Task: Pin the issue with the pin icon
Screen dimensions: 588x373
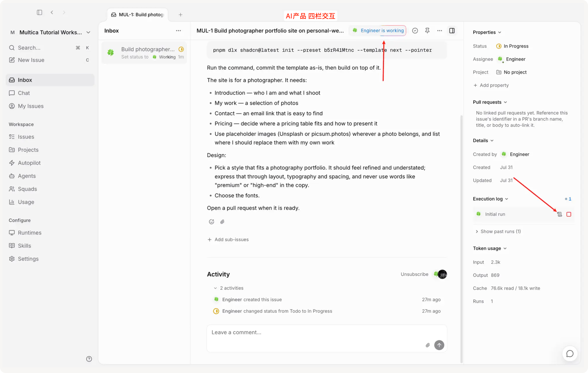Action: (x=427, y=31)
